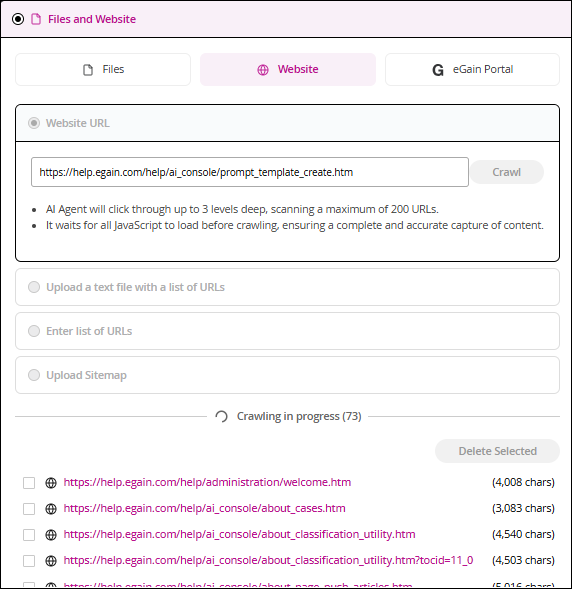Click the globe icon in Website tab

point(263,70)
